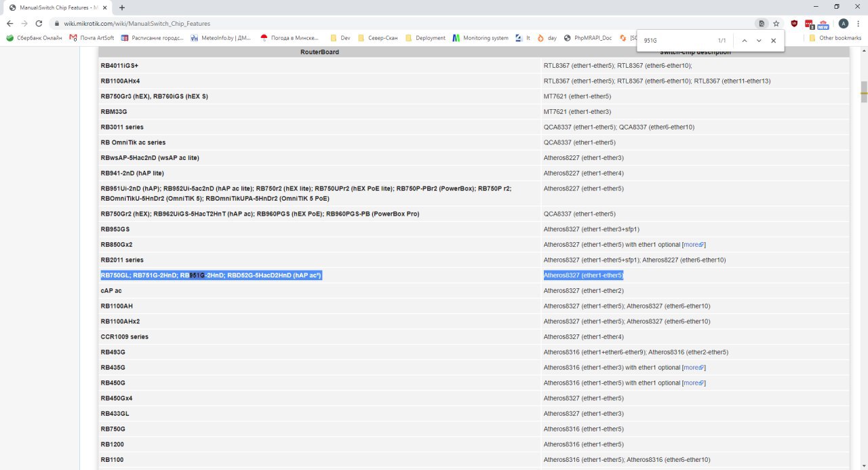Open the Сбербанк Онлайн bookmark
Screen dimensions: 868x470
33,38
